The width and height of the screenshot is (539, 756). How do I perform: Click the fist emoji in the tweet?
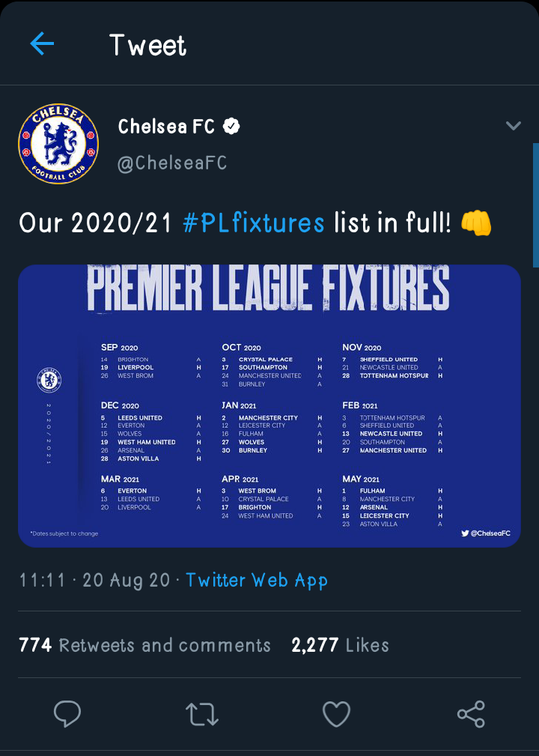point(476,223)
